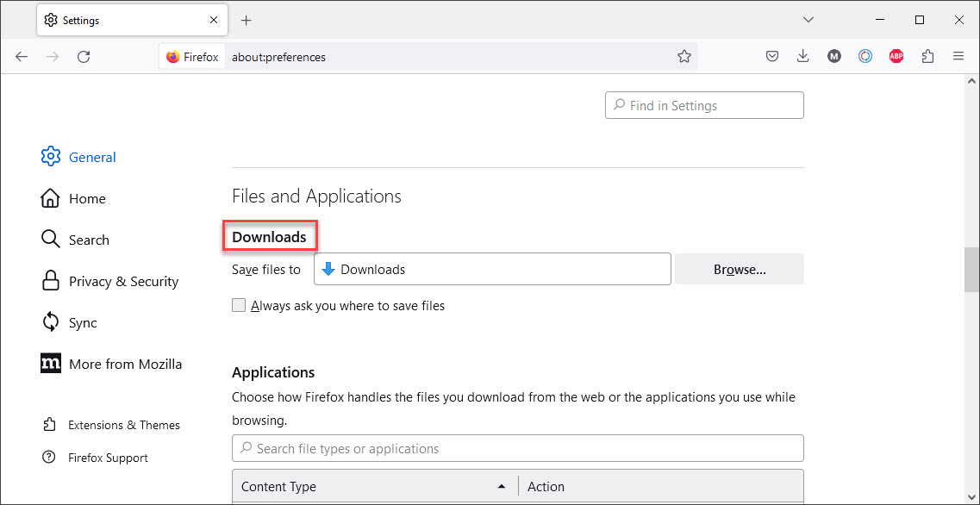The width and height of the screenshot is (980, 505).
Task: Open the List all tabs chevron
Action: pyautogui.click(x=808, y=19)
